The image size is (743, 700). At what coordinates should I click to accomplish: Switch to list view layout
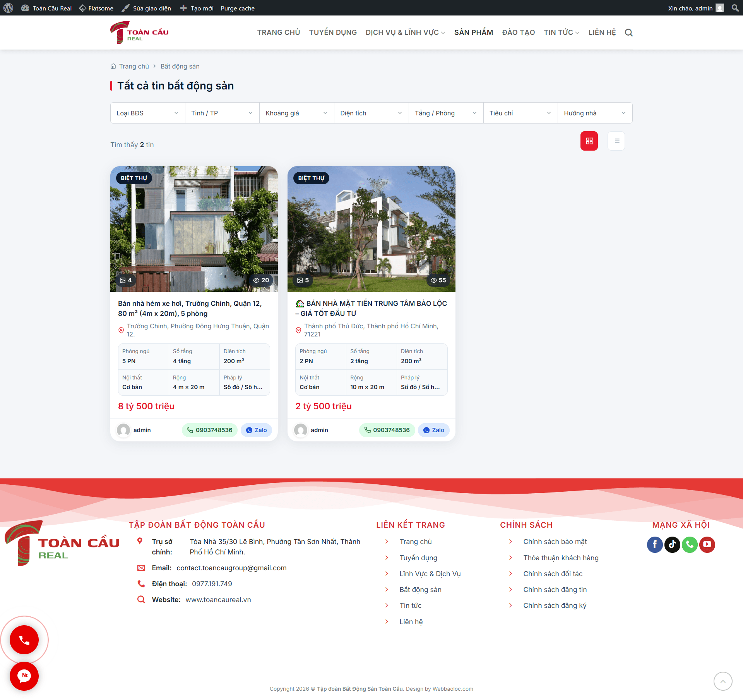coord(616,141)
